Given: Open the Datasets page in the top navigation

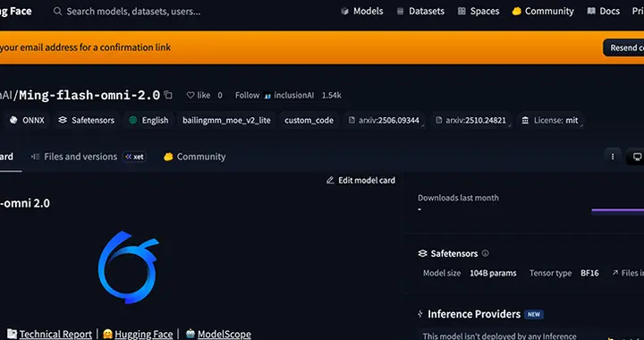Looking at the screenshot, I should [x=420, y=12].
